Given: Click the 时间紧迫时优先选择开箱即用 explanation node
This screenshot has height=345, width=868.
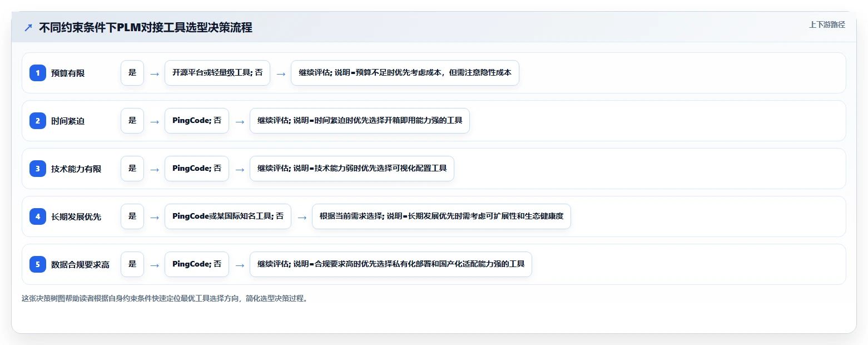Looking at the screenshot, I should click(360, 121).
